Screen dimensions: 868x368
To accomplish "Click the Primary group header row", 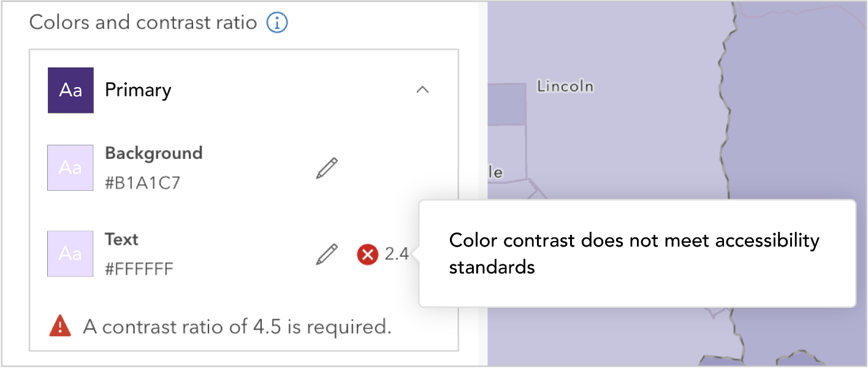I will point(245,90).
